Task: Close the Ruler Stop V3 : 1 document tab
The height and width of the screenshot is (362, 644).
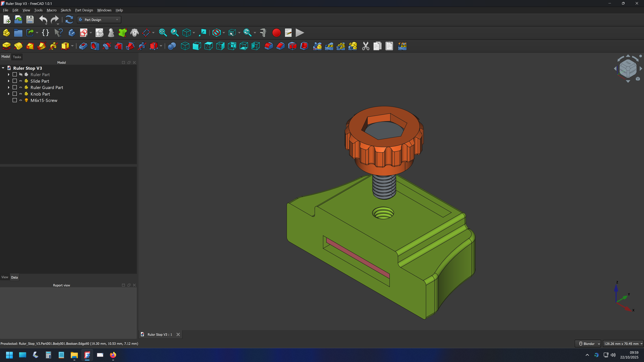Action: click(x=178, y=335)
